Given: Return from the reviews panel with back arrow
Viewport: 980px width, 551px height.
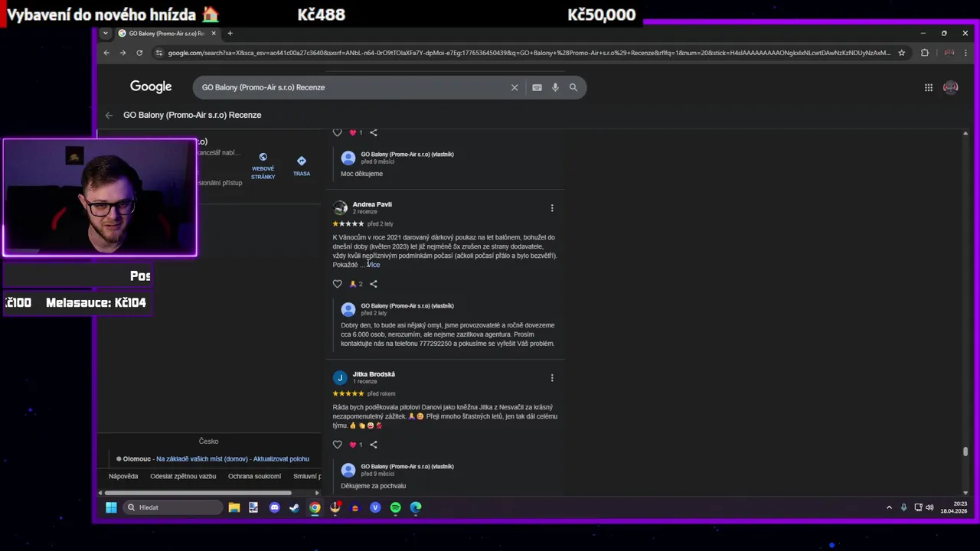Looking at the screenshot, I should pos(109,115).
